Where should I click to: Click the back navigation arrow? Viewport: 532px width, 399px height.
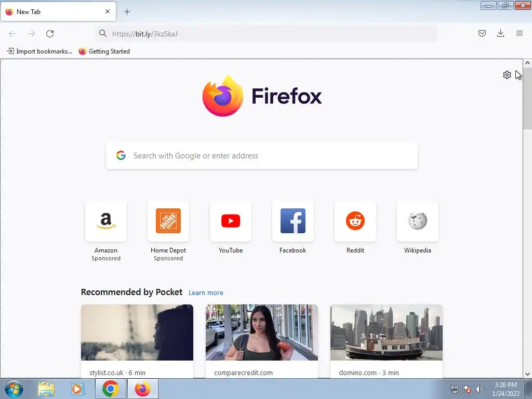click(12, 34)
